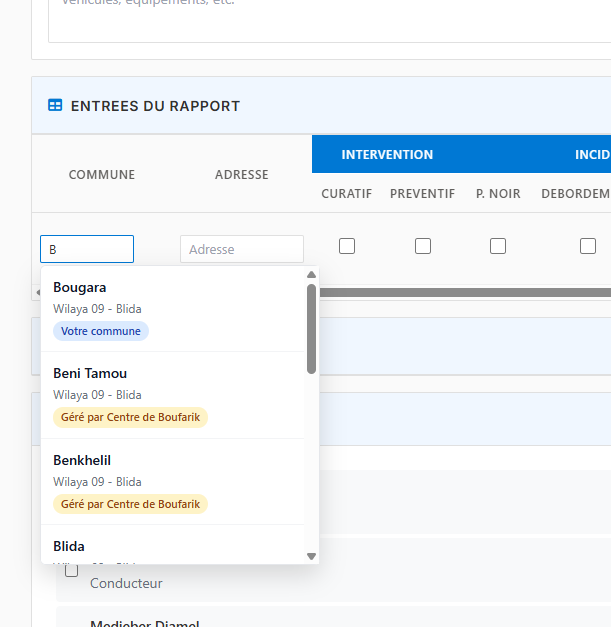The height and width of the screenshot is (627, 611).
Task: Choose Bougara from the commune suggestions
Action: [x=80, y=288]
